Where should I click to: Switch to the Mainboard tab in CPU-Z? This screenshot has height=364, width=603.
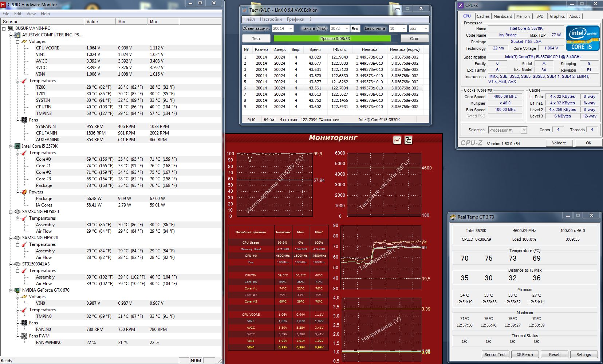coord(503,16)
